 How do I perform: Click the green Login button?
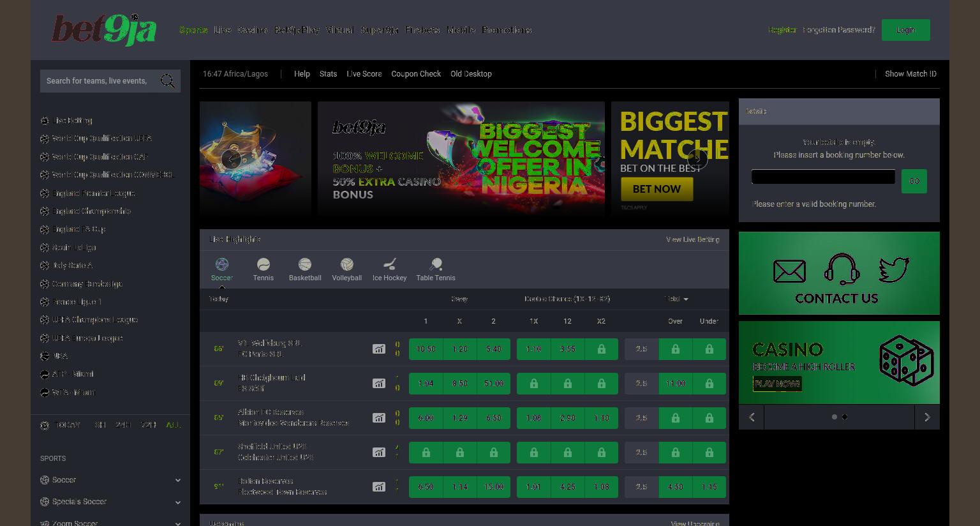(905, 30)
